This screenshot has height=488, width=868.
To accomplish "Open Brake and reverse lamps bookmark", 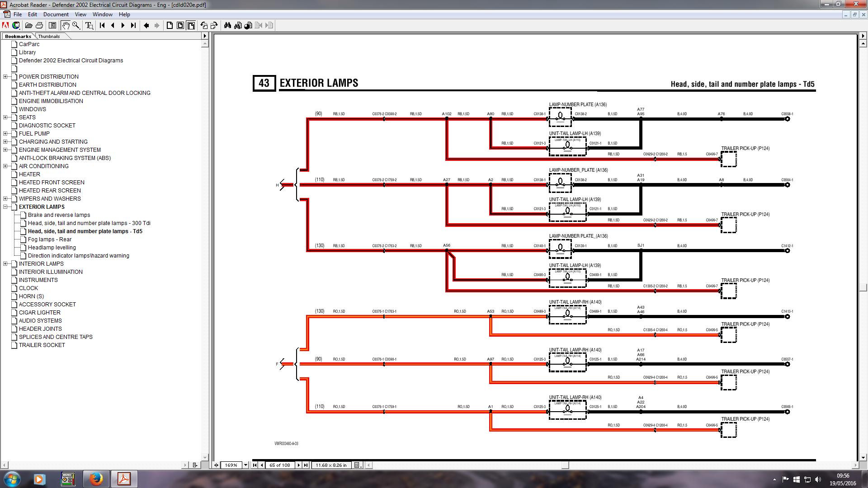I will (x=59, y=215).
